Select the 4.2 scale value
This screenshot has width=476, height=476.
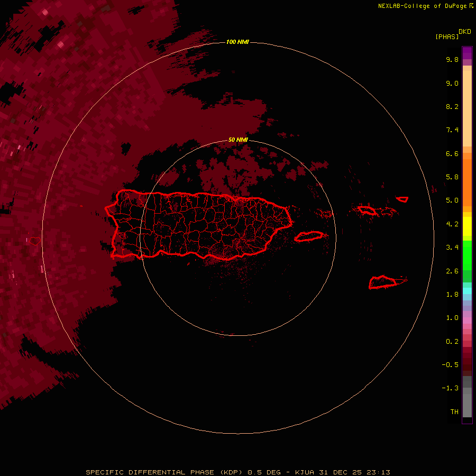click(452, 224)
